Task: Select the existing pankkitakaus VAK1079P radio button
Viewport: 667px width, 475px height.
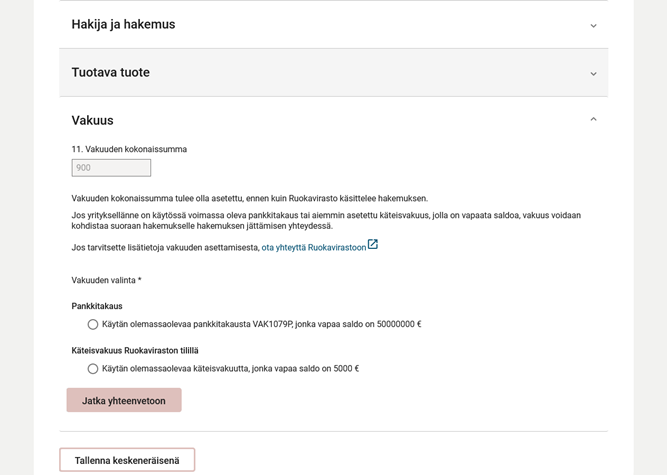Action: tap(93, 325)
